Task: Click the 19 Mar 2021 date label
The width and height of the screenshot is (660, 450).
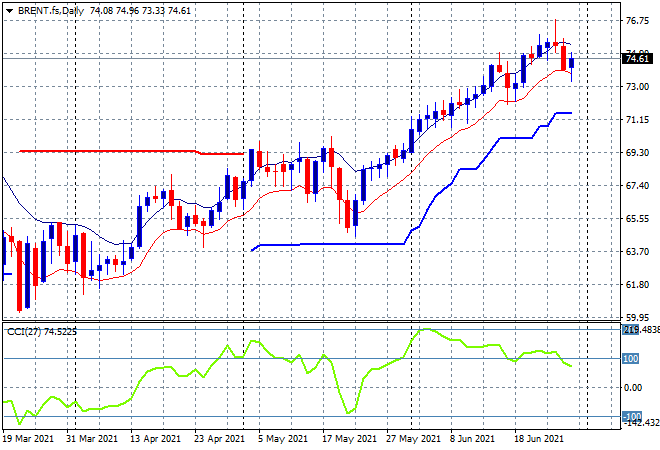Action: 29,439
